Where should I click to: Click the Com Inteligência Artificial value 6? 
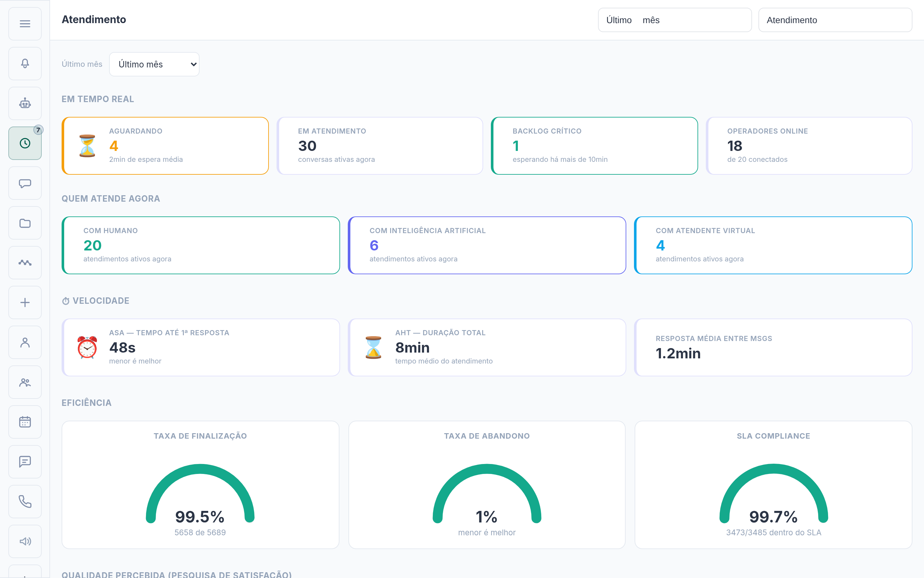(x=374, y=245)
